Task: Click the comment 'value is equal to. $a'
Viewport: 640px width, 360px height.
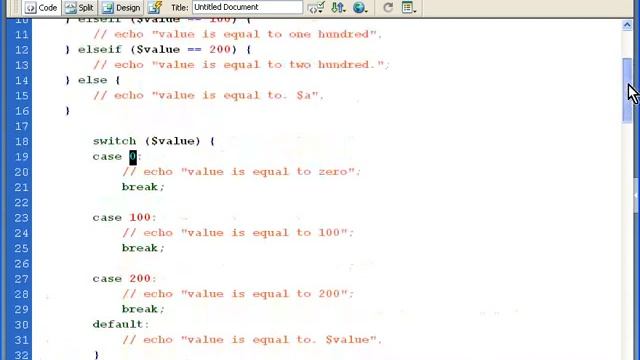Action: 208,96
